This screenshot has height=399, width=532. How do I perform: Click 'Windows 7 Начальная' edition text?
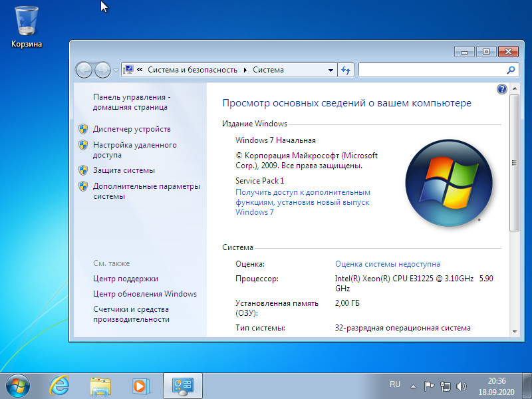click(275, 140)
